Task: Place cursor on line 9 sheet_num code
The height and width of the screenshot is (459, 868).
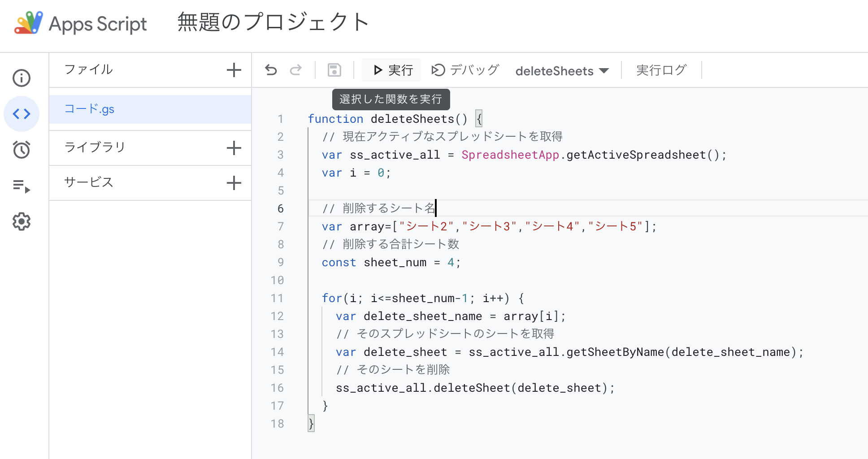Action: 395,263
